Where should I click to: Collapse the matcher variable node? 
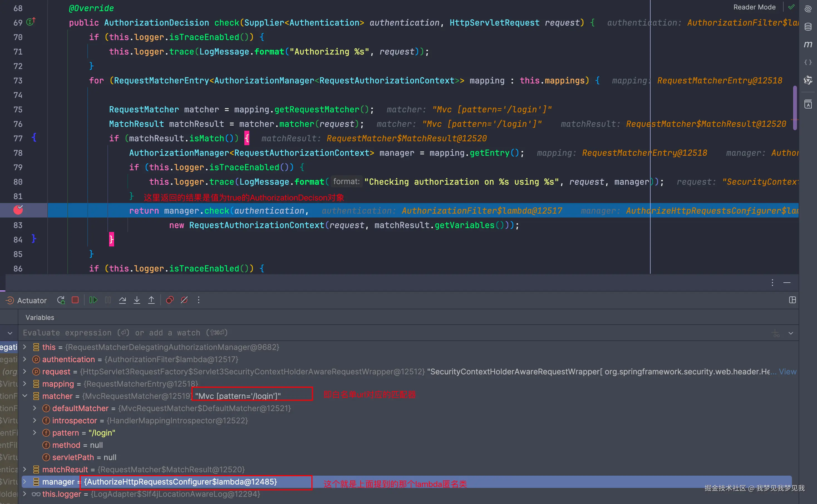pos(25,396)
